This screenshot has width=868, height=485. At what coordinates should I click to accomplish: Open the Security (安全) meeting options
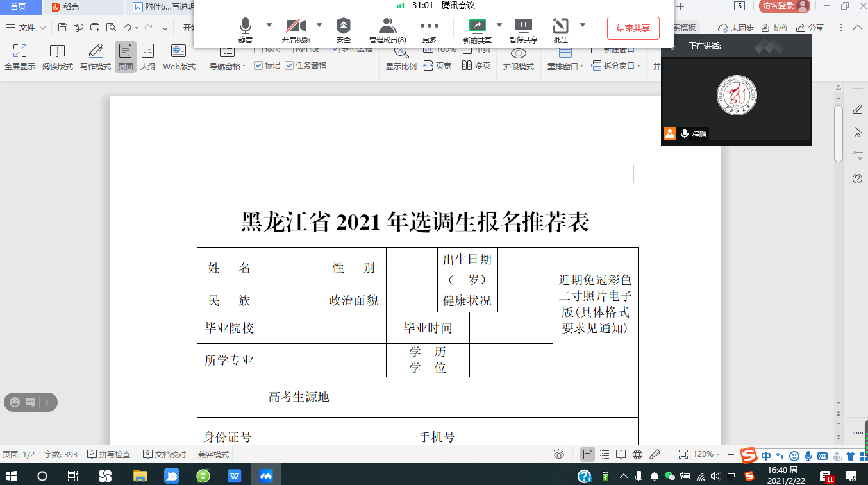pos(344,30)
